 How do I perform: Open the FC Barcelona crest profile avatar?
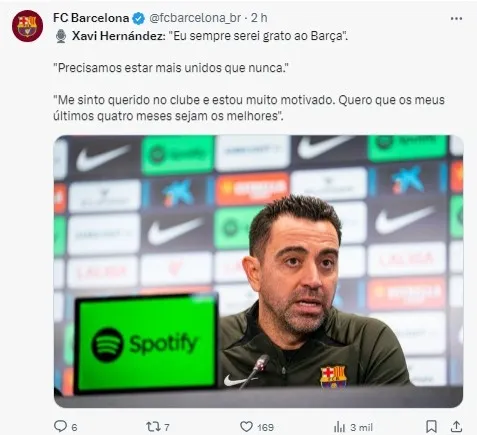tap(27, 26)
